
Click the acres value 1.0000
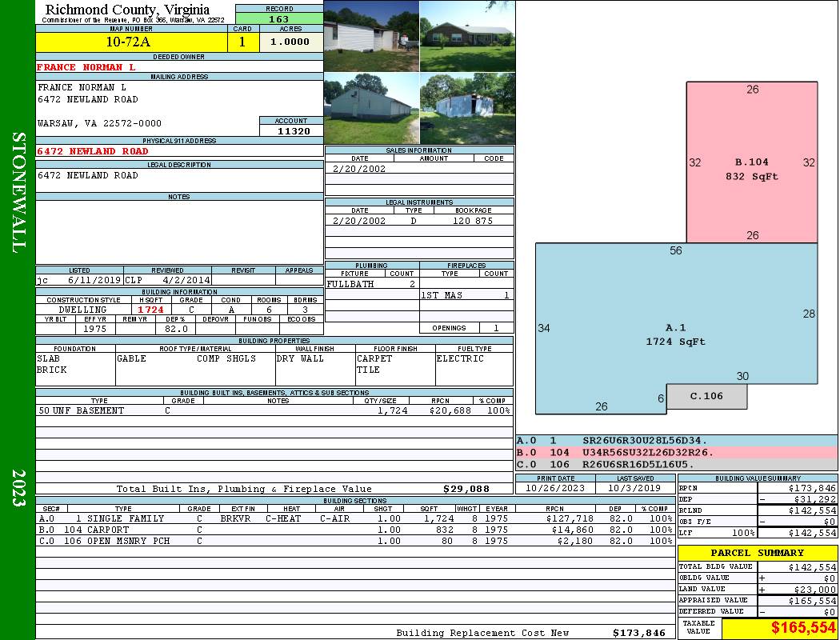tap(291, 42)
